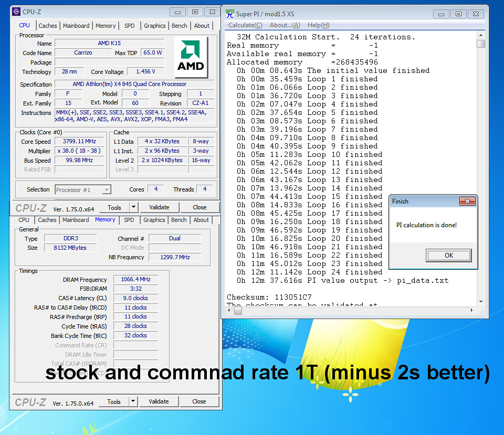
Task: Click Close in upper CPU-Z window
Action: coord(199,208)
